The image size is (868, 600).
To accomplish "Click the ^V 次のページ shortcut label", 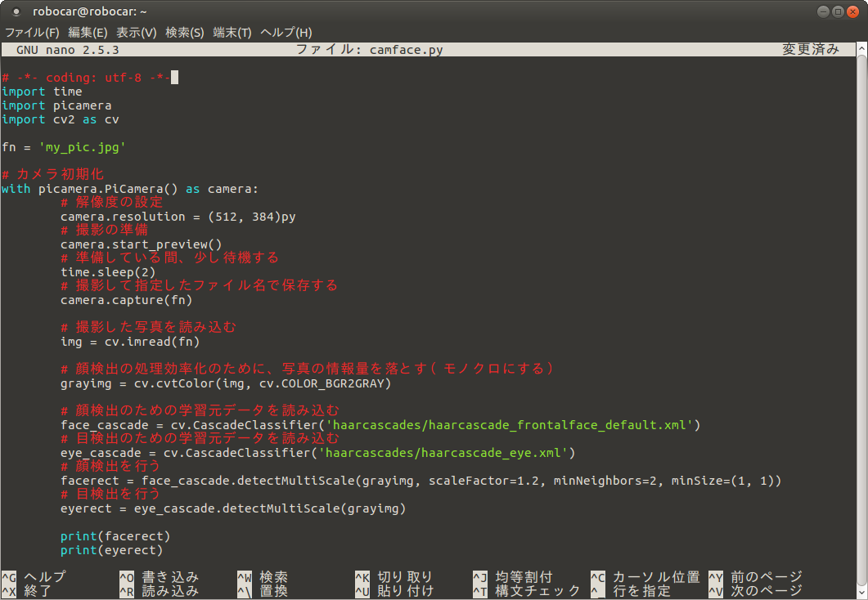I will pos(755,591).
